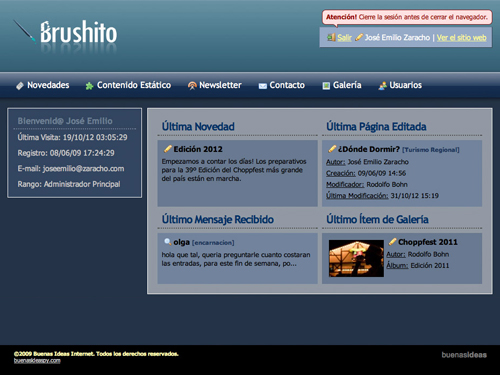This screenshot has height=375, width=500.
Task: Click the exit door icon beside Salir
Action: [x=331, y=37]
